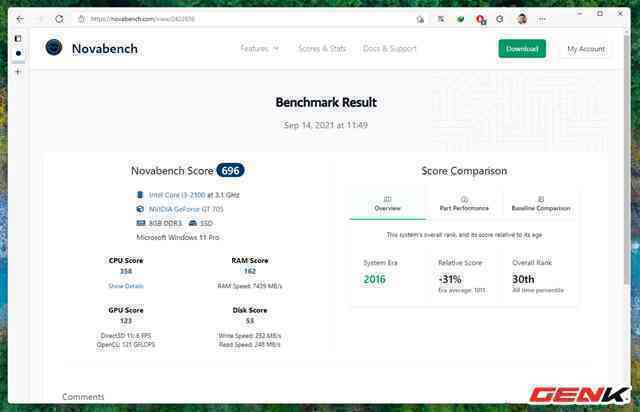
Task: Click the NVIDIA GeForce GT 705 link
Action: tap(186, 209)
